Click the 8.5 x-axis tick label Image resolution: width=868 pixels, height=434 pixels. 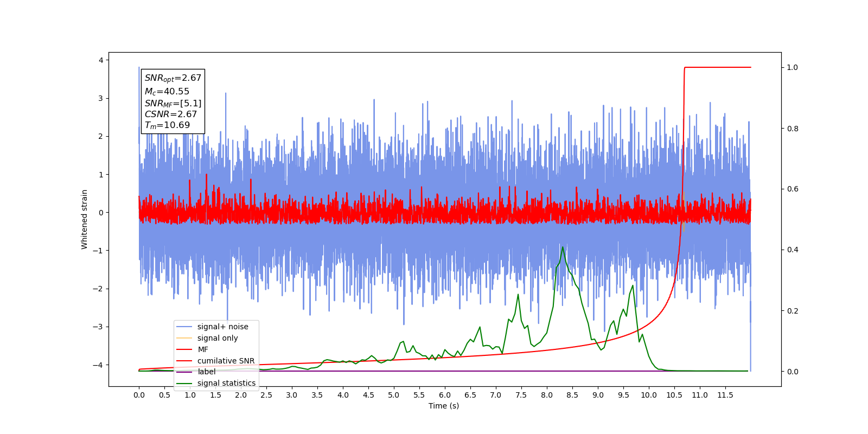[x=572, y=395]
